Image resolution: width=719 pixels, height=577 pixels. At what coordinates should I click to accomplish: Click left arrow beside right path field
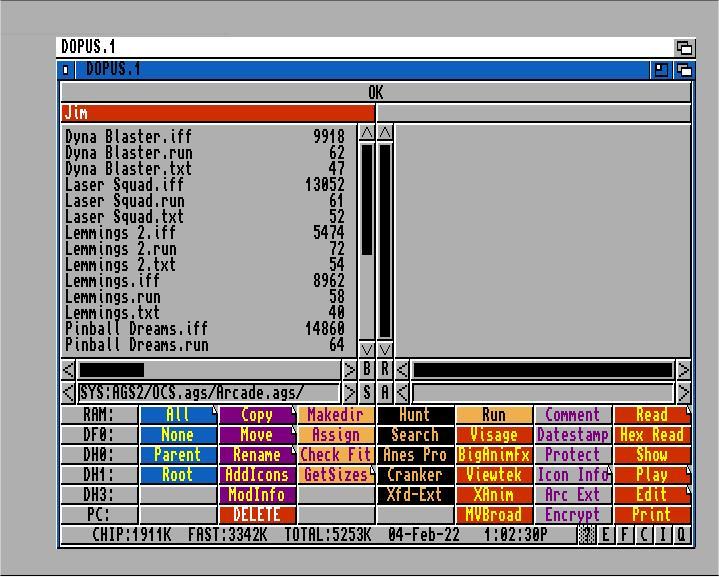[x=402, y=393]
